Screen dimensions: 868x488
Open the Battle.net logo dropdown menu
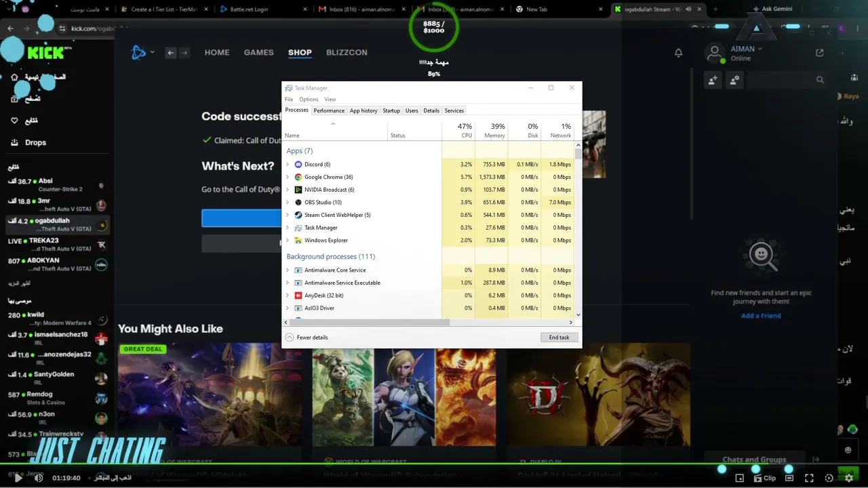(153, 52)
